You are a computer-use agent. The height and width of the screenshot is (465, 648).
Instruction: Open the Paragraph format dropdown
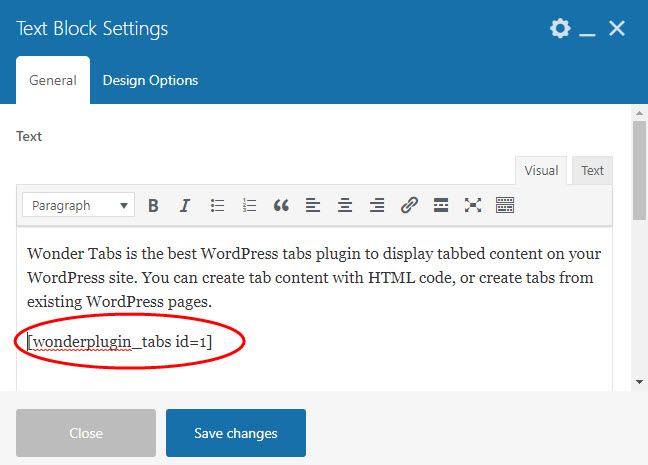click(x=77, y=205)
